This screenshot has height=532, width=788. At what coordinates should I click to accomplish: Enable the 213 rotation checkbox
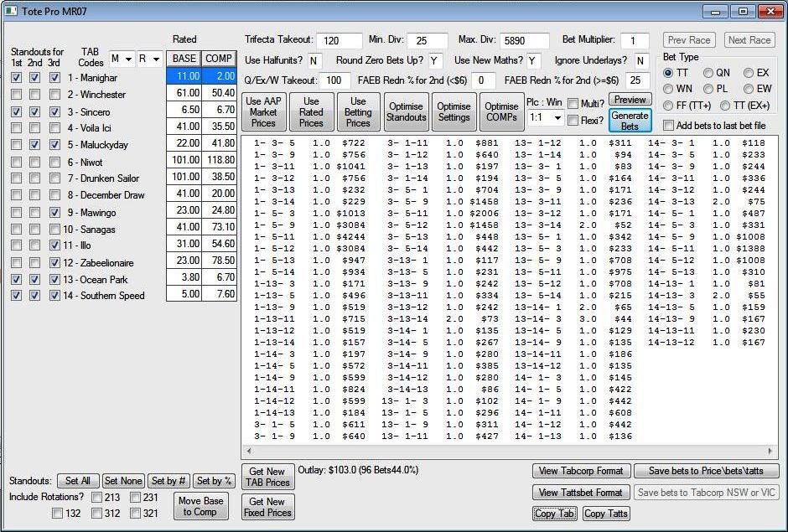pyautogui.click(x=97, y=498)
